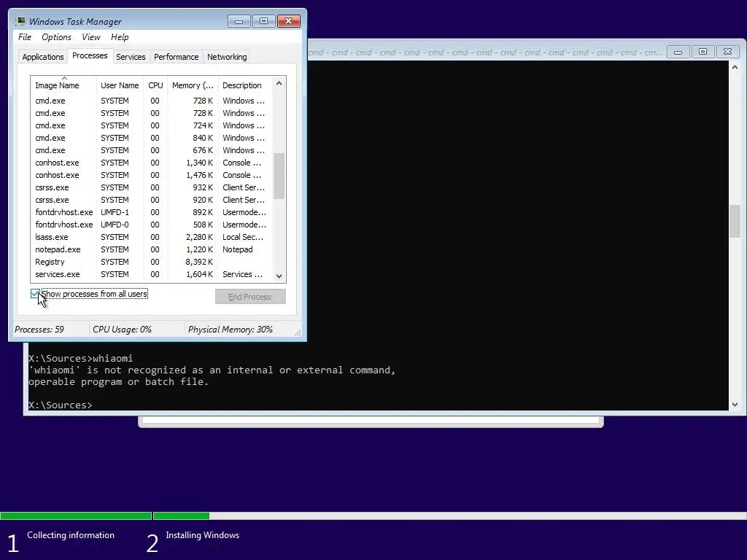Select cmd.exe using 840 K memory

152,138
